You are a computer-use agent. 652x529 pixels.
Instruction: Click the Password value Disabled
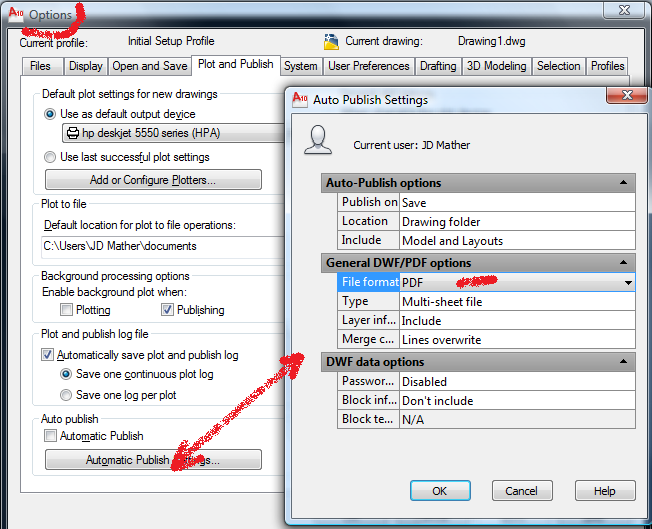[x=517, y=381]
